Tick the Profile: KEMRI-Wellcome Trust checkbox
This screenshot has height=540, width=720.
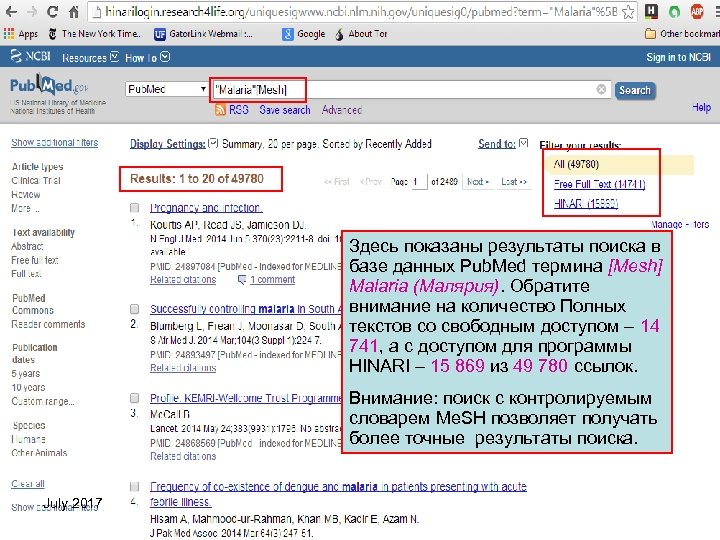point(135,398)
